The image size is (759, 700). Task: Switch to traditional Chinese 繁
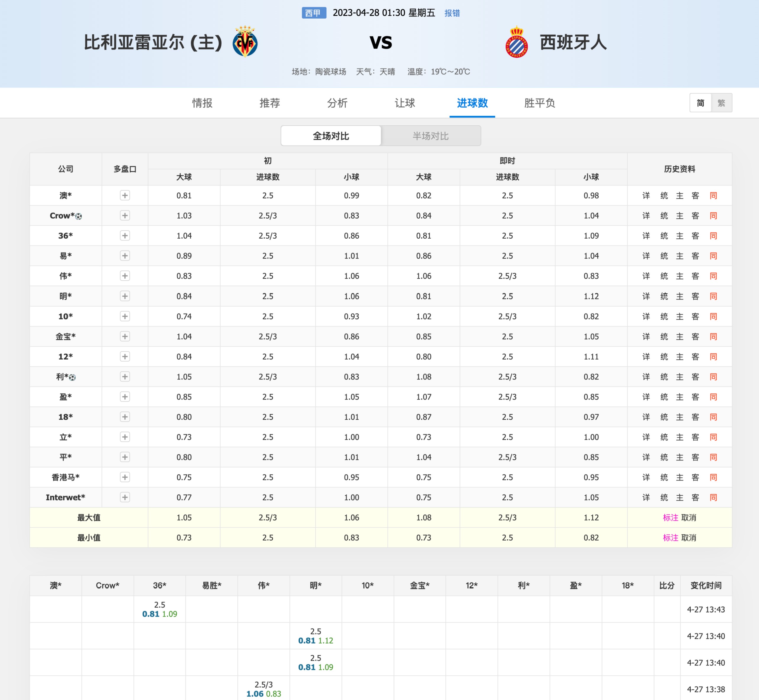[x=721, y=103]
